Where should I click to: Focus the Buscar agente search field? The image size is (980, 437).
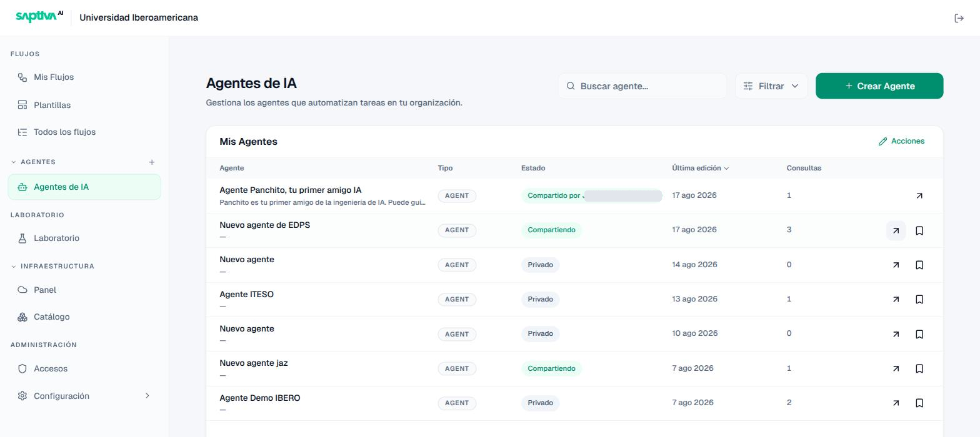642,86
